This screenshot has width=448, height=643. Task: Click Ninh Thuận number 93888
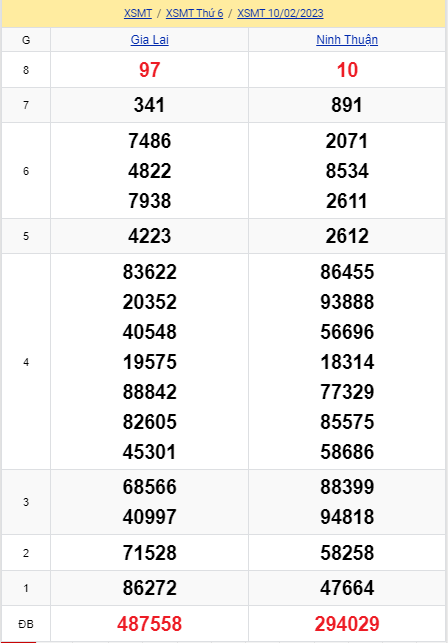tap(347, 302)
